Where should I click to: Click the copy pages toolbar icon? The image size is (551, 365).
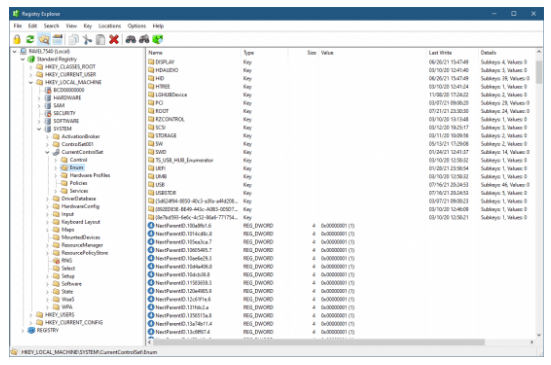coord(73,39)
